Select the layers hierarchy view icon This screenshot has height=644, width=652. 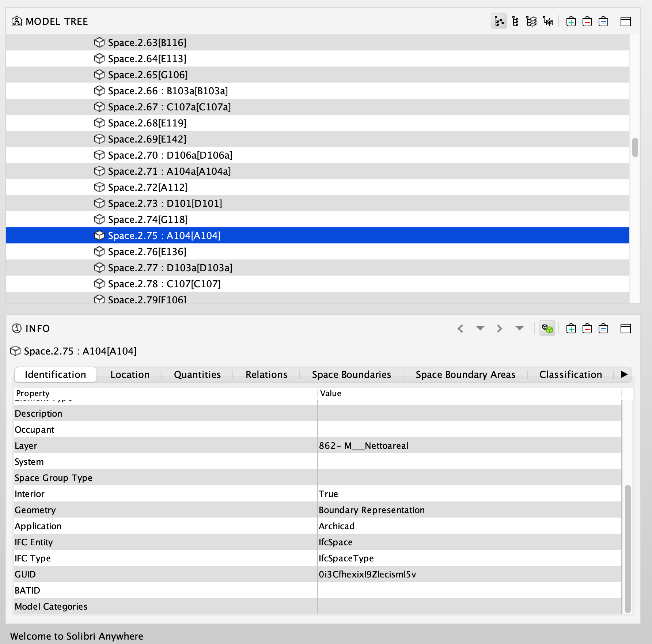pos(531,22)
